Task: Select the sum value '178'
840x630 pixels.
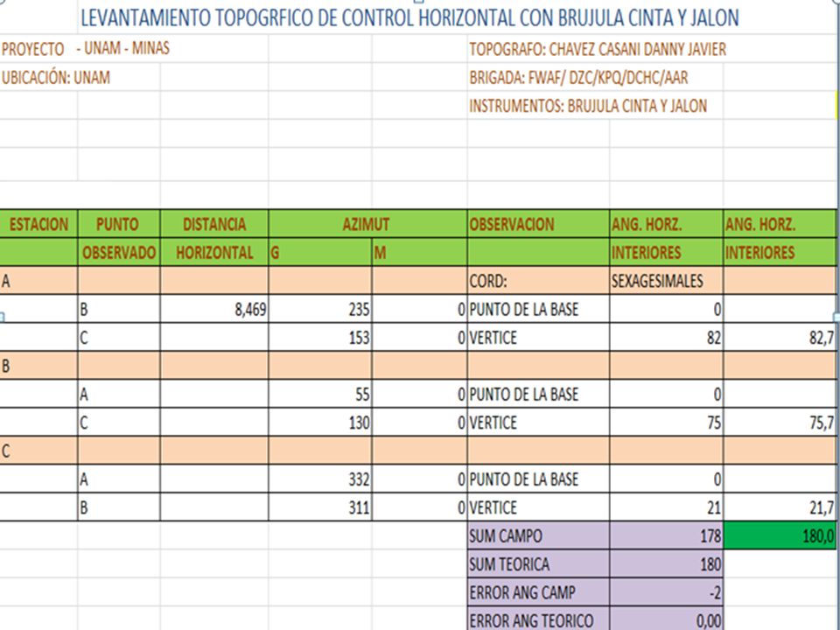Action: pos(667,535)
